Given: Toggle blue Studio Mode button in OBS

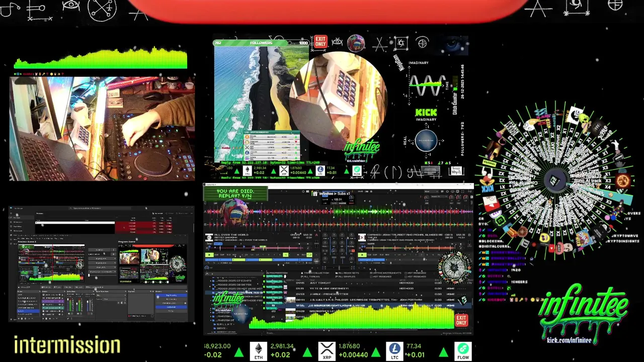Looking at the screenshot, I should (x=171, y=307).
